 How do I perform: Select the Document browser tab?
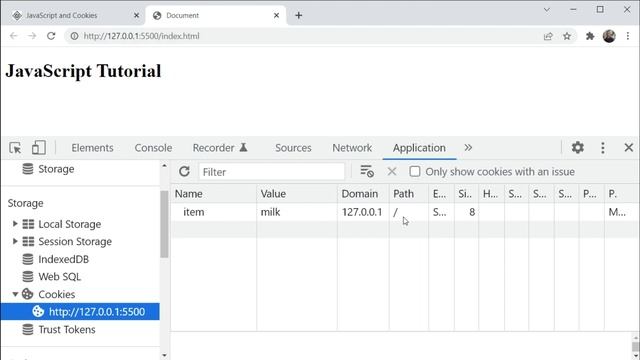(x=216, y=16)
